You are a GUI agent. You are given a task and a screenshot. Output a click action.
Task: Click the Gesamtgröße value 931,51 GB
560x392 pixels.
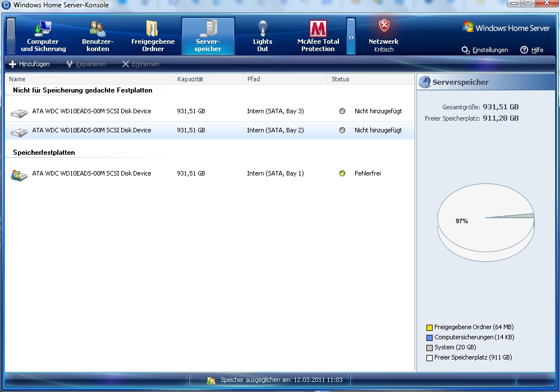pyautogui.click(x=501, y=107)
